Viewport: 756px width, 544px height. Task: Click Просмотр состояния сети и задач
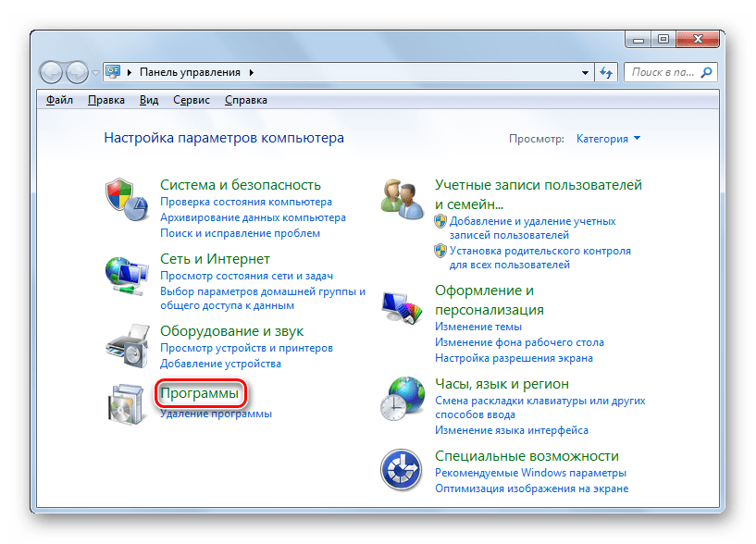click(246, 276)
